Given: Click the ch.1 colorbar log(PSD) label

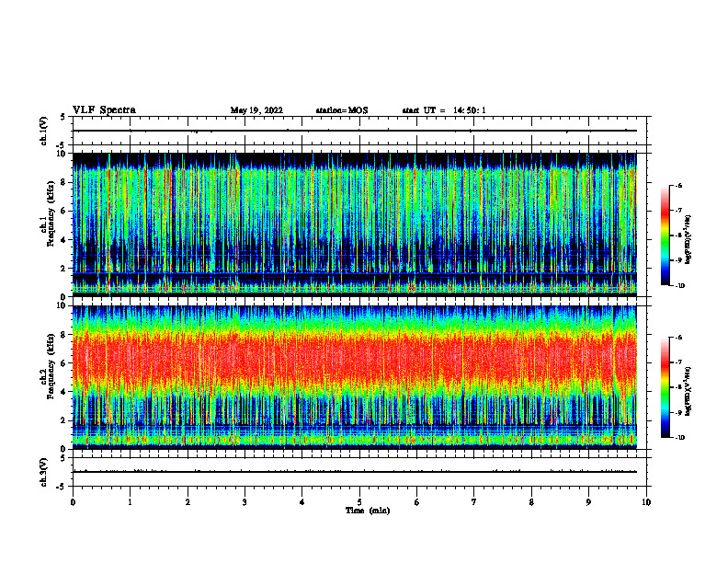Looking at the screenshot, I should point(688,240).
